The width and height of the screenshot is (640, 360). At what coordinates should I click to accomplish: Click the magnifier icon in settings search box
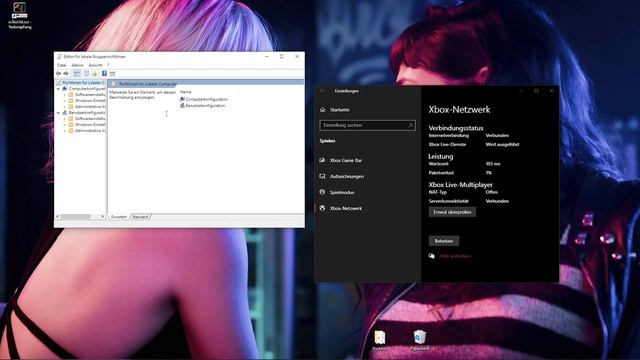point(411,125)
